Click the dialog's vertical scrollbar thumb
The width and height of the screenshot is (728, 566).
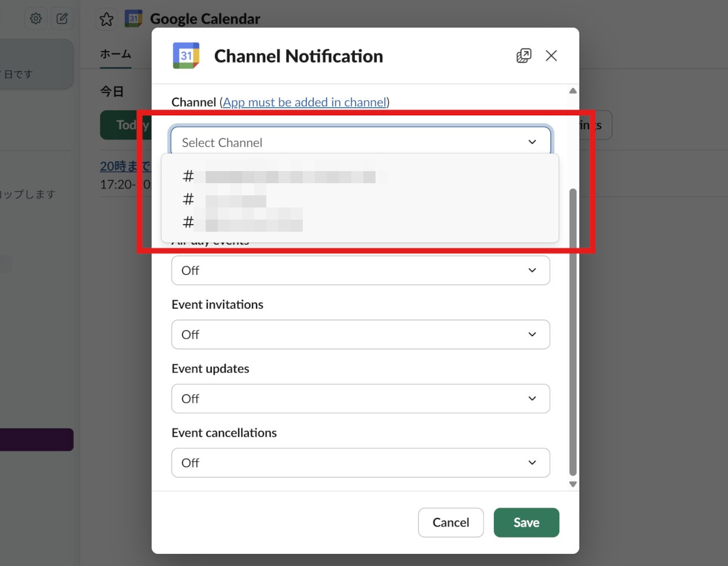572,331
